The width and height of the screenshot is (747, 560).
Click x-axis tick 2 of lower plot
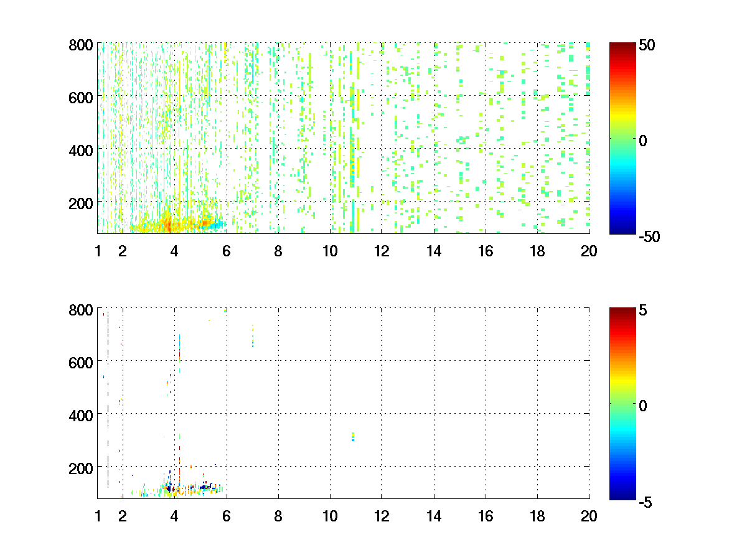tap(122, 516)
